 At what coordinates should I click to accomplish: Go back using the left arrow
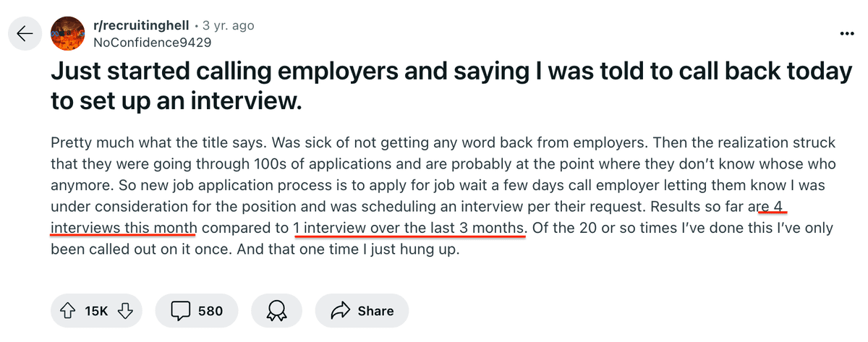[25, 33]
